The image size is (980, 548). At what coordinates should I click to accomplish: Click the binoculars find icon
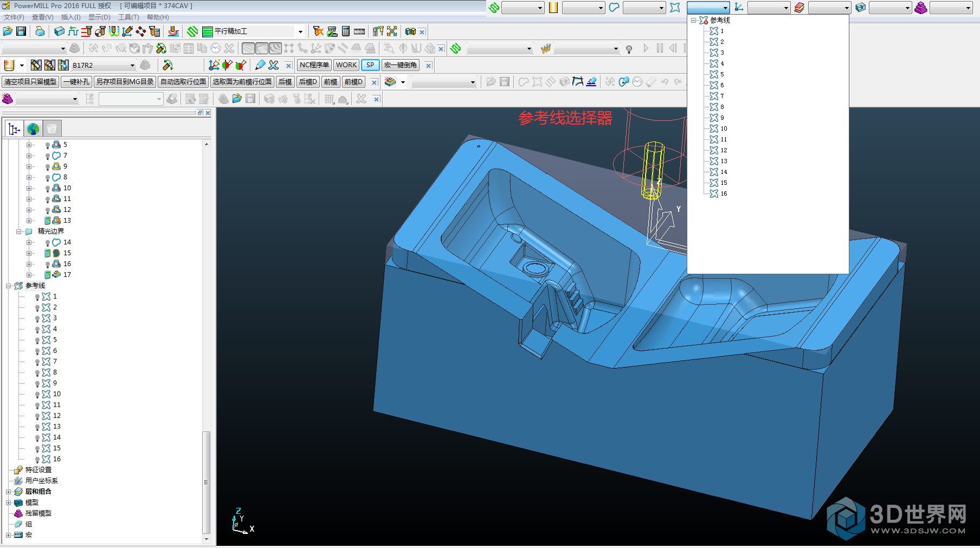pyautogui.click(x=410, y=31)
